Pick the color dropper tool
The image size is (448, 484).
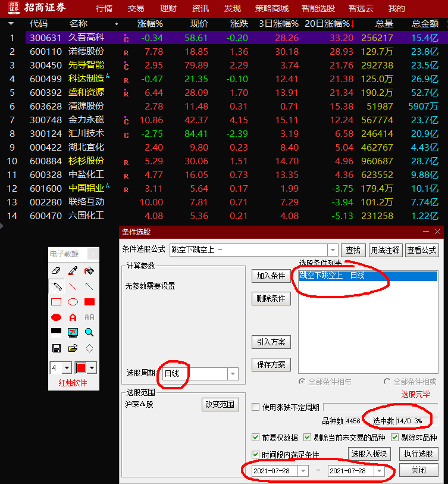(x=73, y=271)
